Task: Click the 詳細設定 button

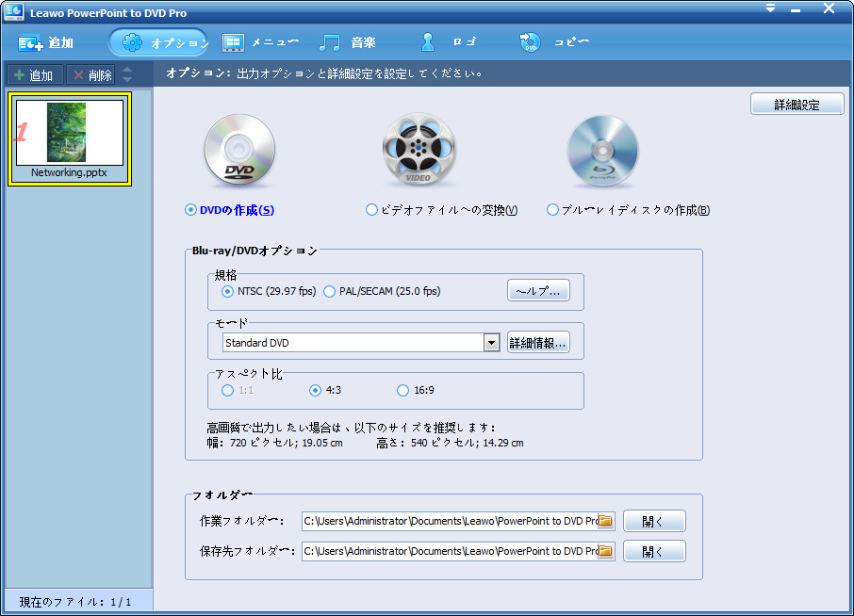Action: pyautogui.click(x=797, y=105)
